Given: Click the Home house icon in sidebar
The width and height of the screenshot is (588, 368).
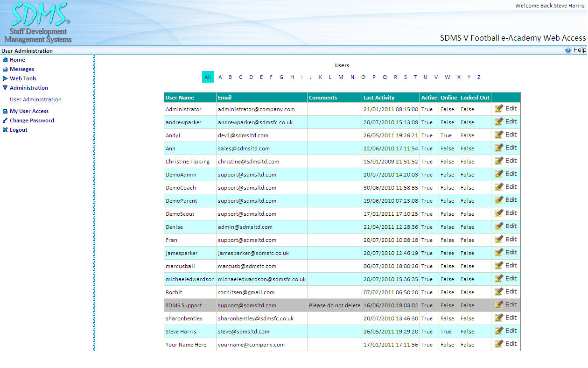Looking at the screenshot, I should [5, 60].
